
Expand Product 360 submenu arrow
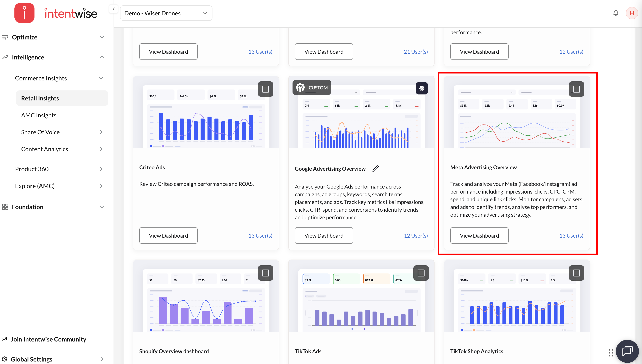[101, 169]
